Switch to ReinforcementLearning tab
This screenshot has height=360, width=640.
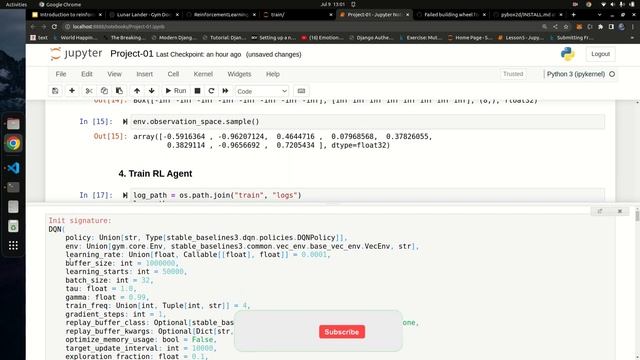(x=221, y=14)
